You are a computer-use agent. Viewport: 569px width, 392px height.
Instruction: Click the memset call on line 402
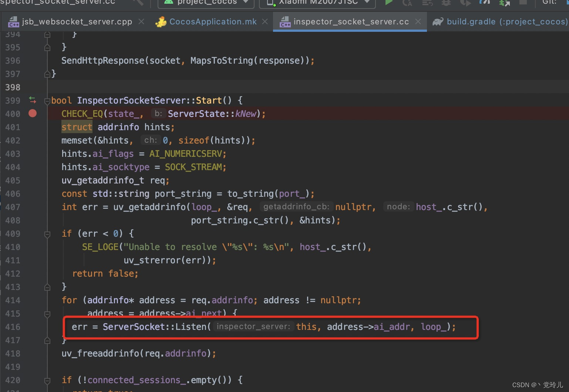point(77,141)
